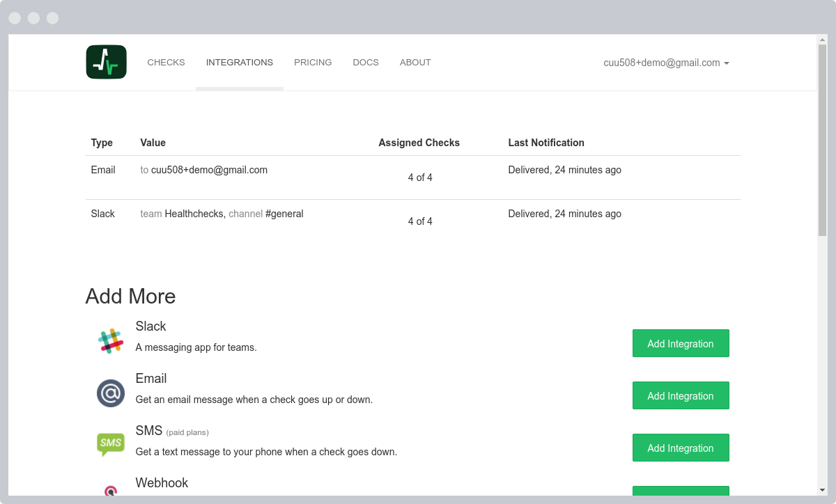
Task: Select the Integrations tab
Action: click(239, 63)
